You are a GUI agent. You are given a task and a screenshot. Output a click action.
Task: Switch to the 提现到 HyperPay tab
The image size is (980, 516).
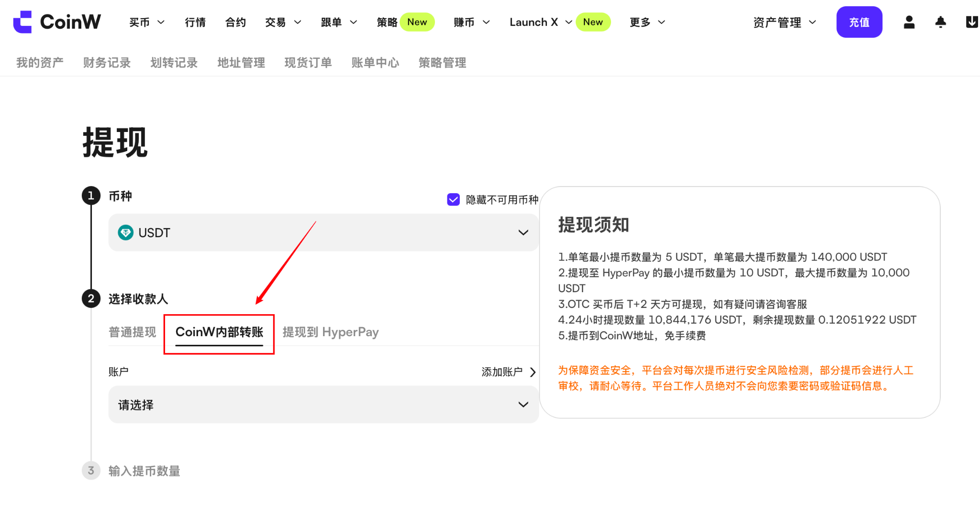331,332
